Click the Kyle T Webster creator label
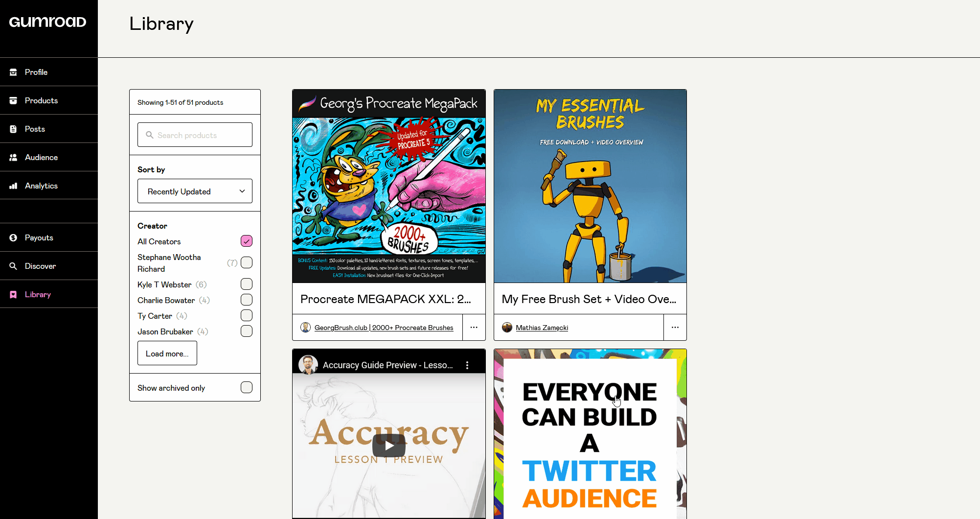980x519 pixels. click(164, 284)
